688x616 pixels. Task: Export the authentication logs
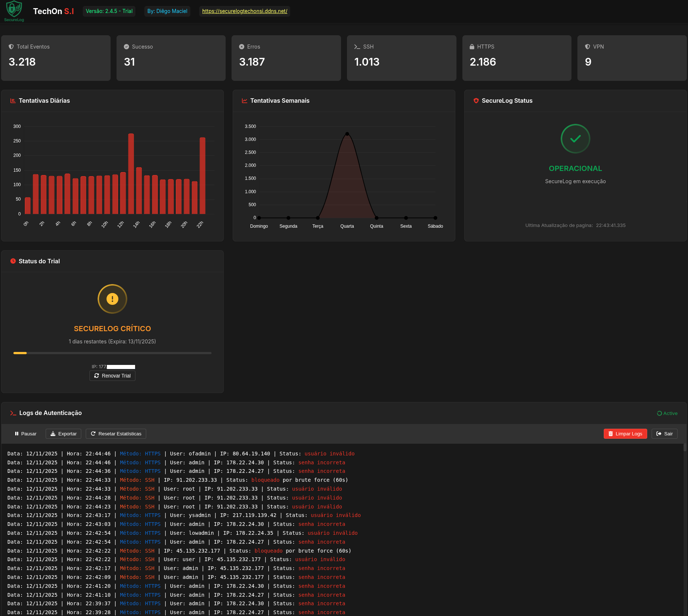point(63,434)
